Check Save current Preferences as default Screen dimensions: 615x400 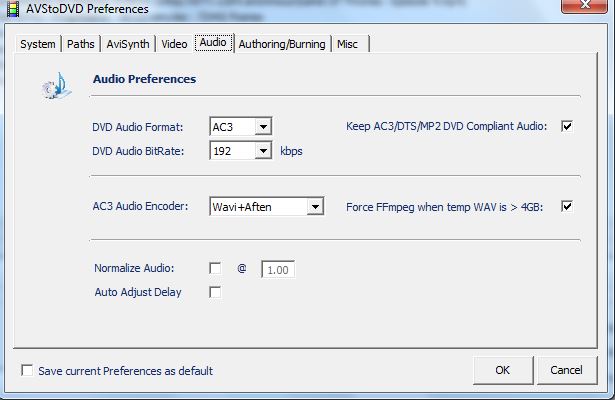point(27,370)
